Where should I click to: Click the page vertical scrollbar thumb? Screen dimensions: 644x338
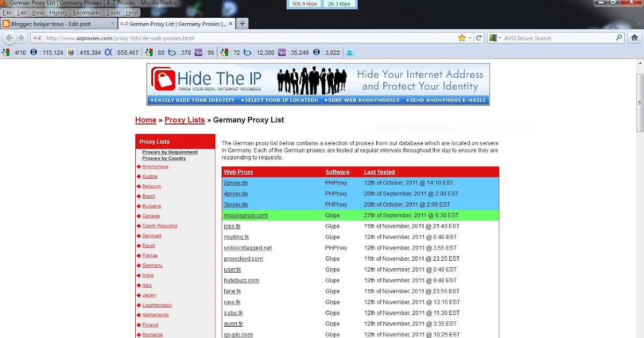[640, 102]
